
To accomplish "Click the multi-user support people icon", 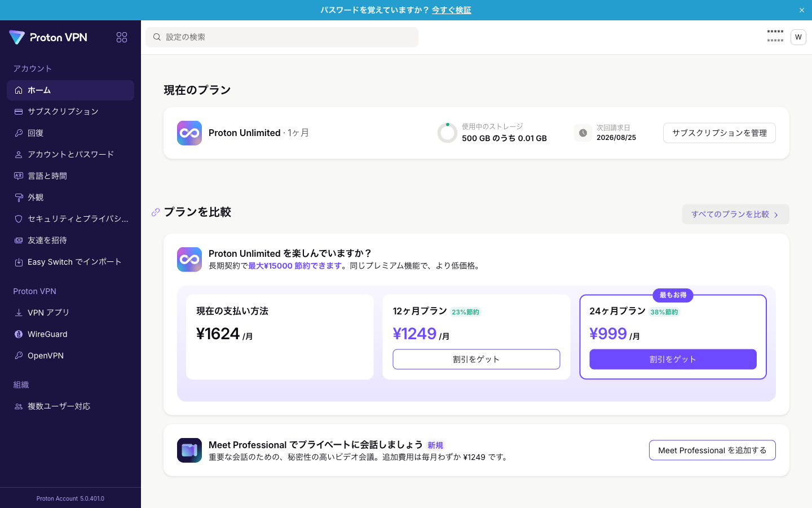I will (19, 406).
